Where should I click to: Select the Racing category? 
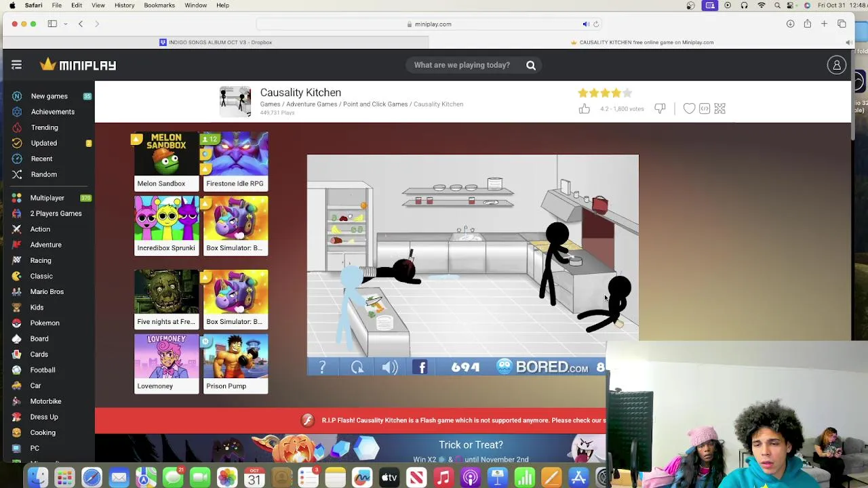coord(41,260)
